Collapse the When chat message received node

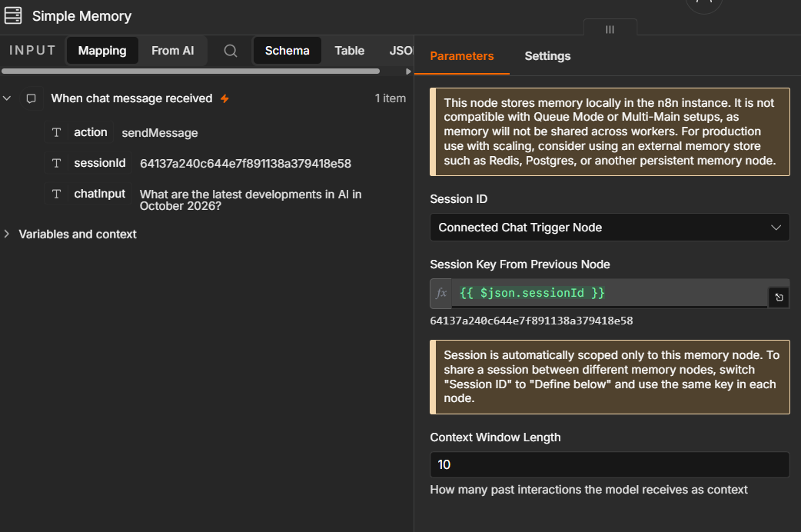coord(7,98)
